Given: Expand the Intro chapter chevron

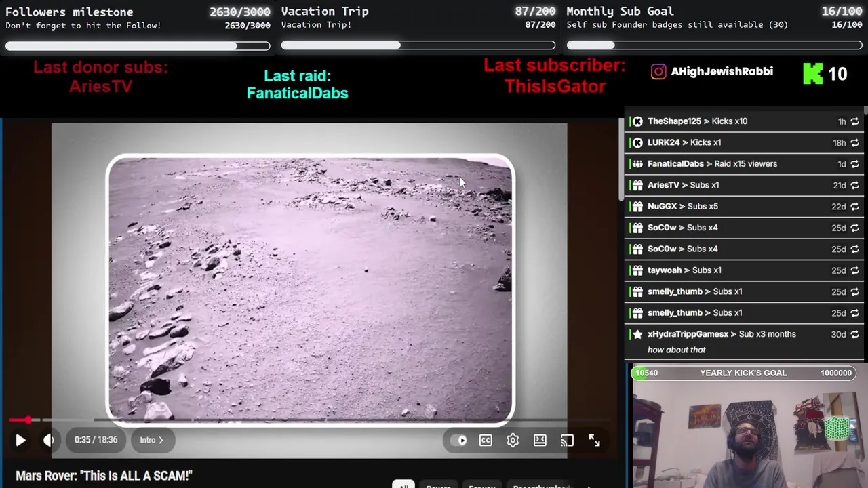Looking at the screenshot, I should point(161,440).
